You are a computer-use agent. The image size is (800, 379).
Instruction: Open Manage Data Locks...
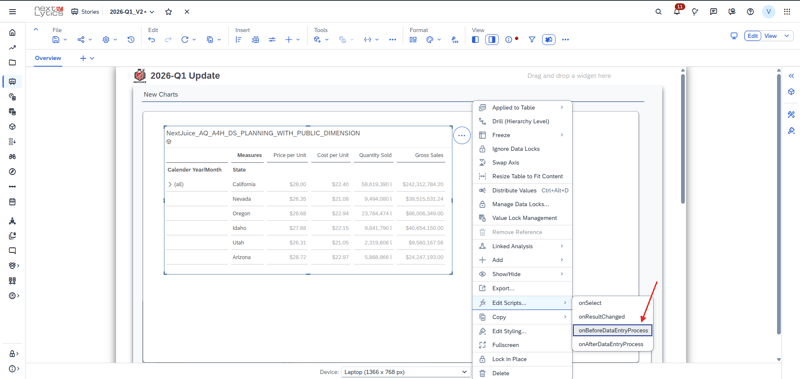[x=522, y=204]
